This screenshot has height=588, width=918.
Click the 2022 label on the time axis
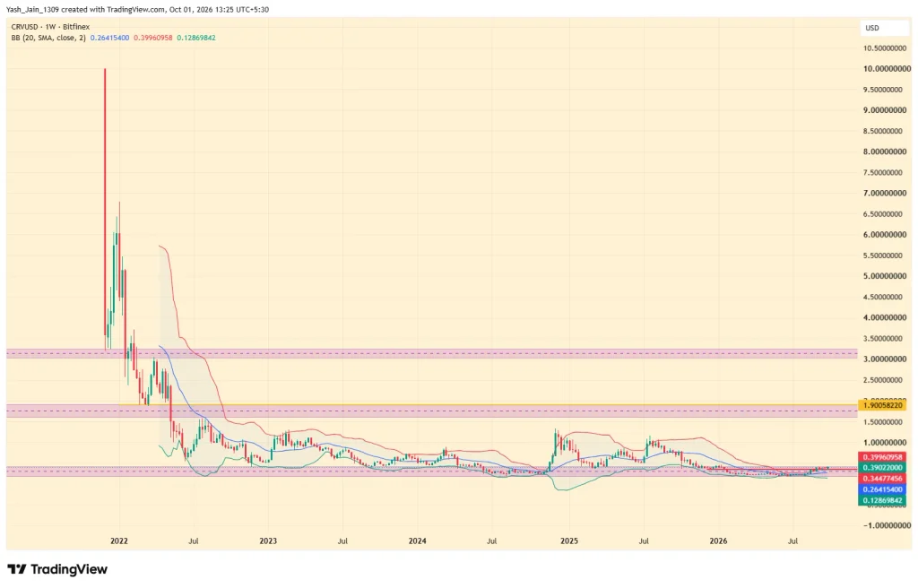tap(119, 541)
